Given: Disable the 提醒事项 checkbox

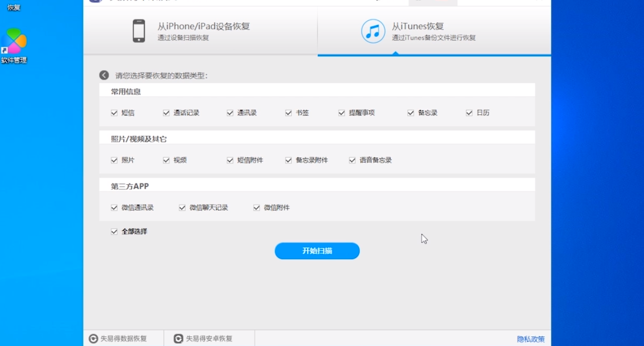Looking at the screenshot, I should pyautogui.click(x=342, y=113).
